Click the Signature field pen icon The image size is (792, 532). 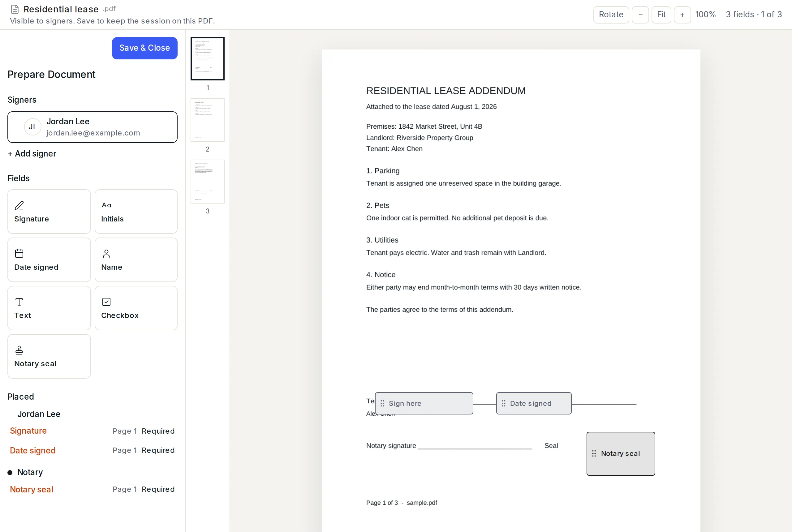tap(19, 205)
